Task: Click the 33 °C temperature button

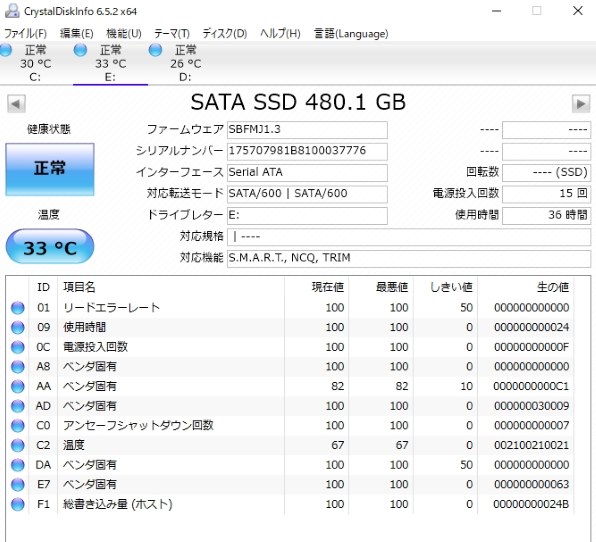Action: coord(50,247)
